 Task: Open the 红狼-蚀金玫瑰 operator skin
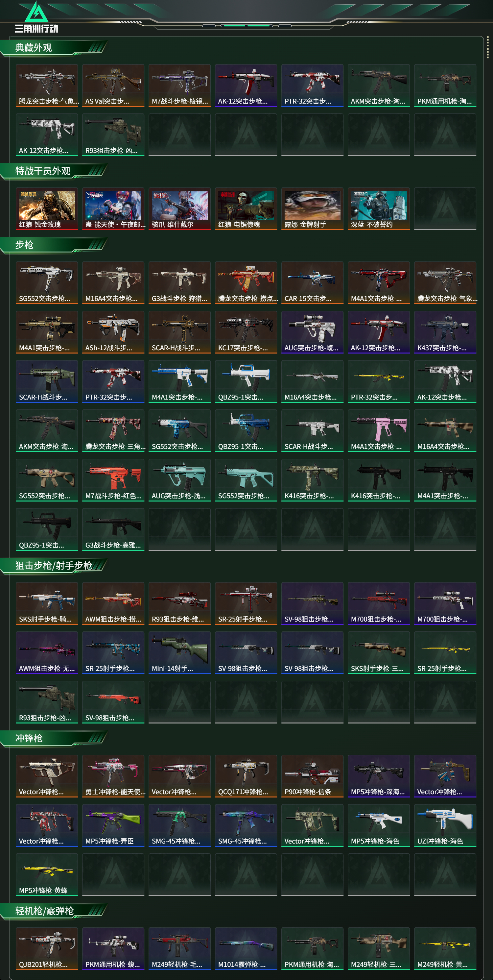pos(47,208)
